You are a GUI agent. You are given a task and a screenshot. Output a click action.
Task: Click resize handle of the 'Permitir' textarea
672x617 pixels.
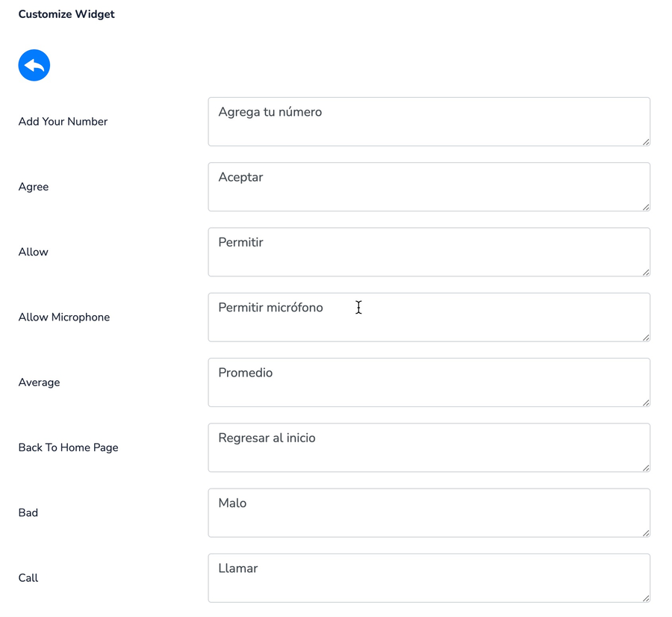point(645,272)
